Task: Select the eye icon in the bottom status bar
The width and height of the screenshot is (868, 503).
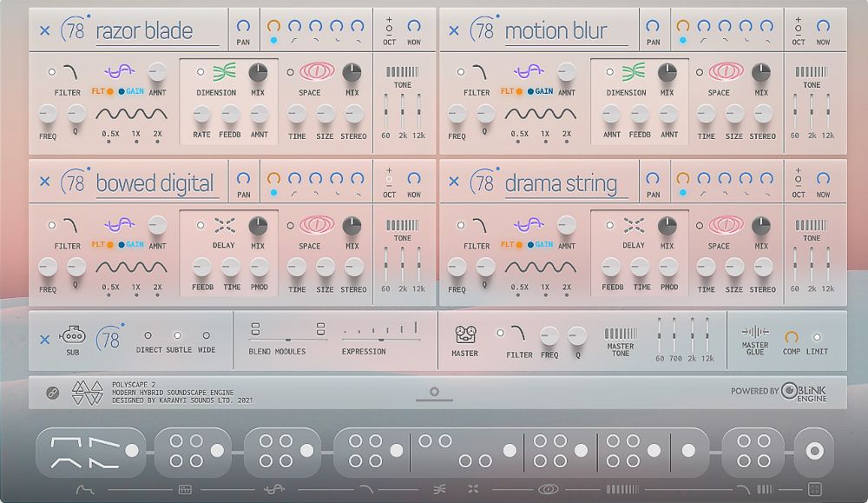Action: 548,487
